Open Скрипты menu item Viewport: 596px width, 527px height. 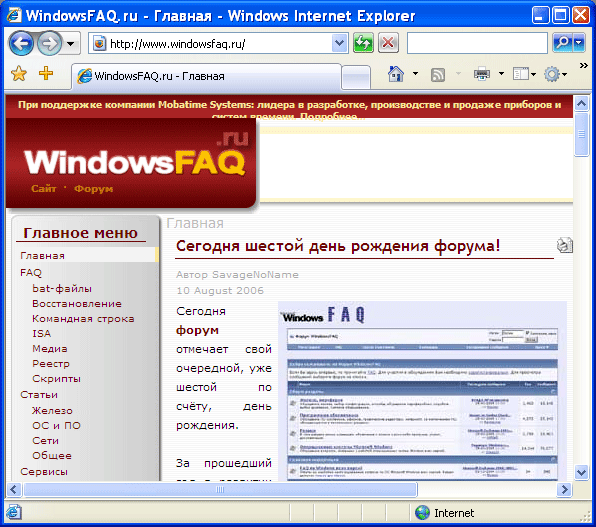coord(56,379)
